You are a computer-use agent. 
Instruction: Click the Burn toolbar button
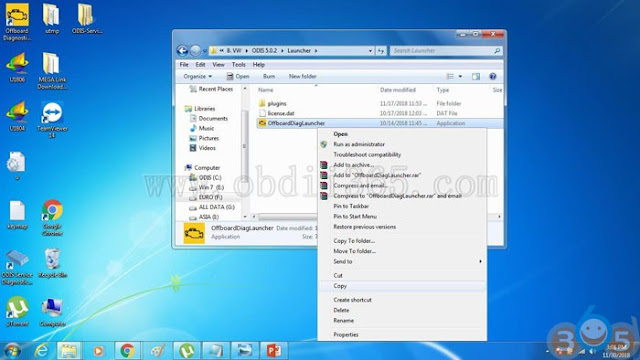[x=269, y=76]
